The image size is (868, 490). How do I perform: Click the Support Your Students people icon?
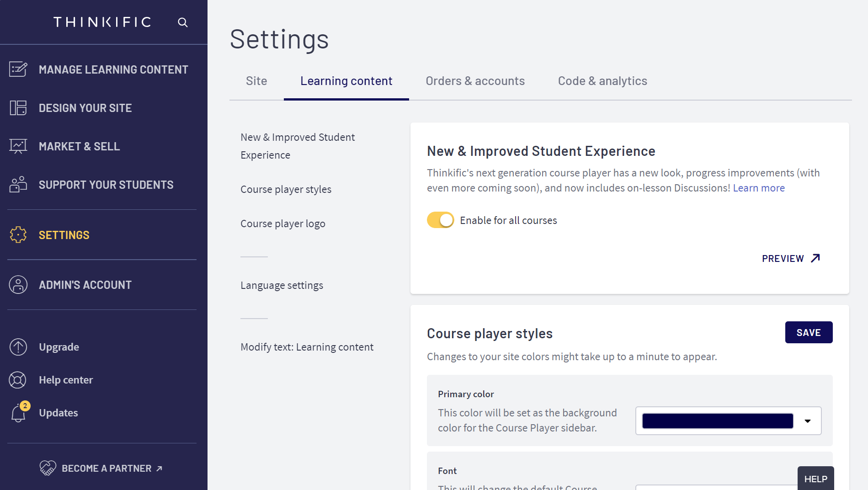click(x=18, y=185)
